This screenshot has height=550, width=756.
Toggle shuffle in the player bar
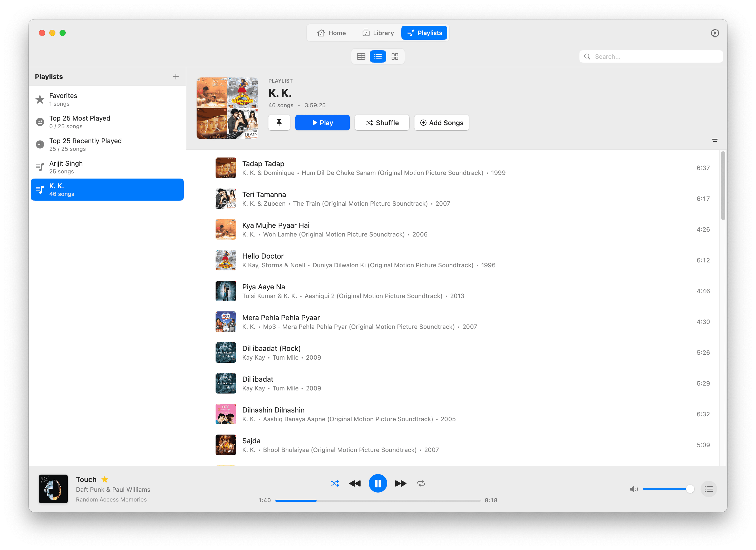[335, 483]
